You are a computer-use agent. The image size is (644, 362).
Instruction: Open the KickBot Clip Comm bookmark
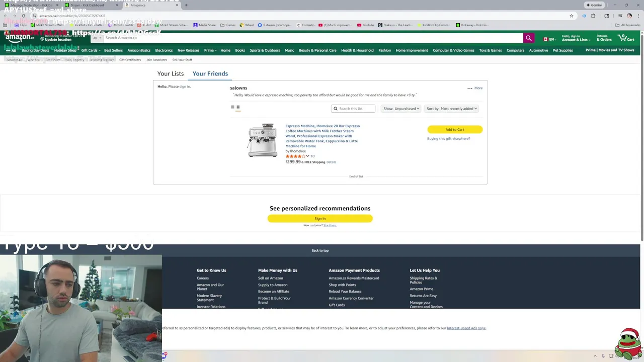coord(434,25)
